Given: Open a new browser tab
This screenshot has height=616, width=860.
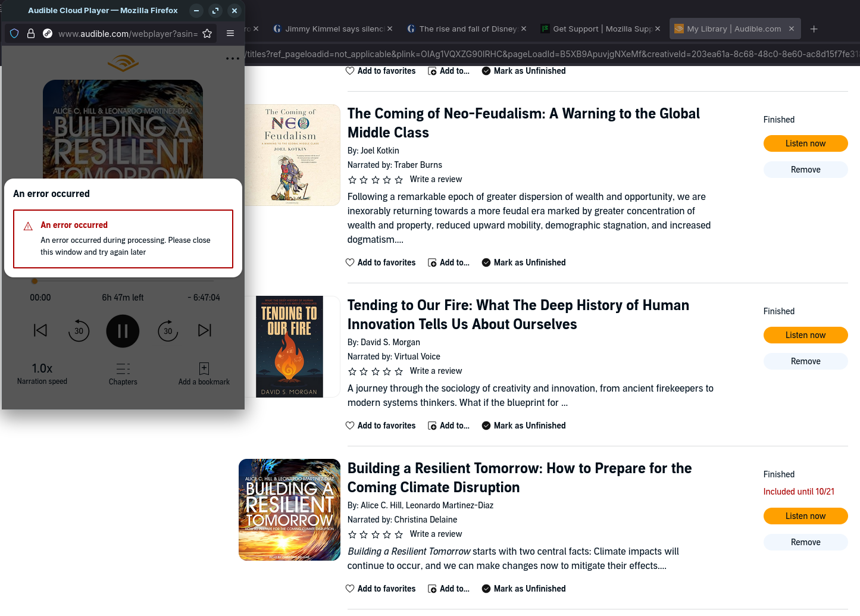Looking at the screenshot, I should point(814,29).
